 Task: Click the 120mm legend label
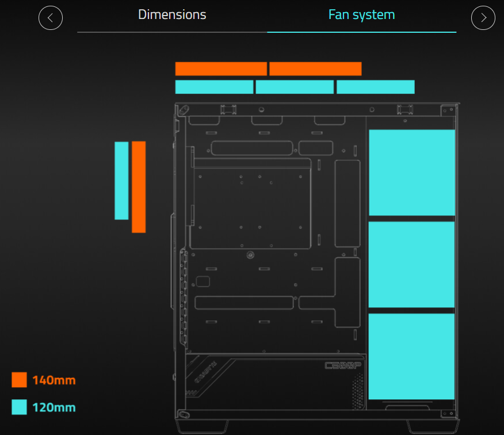[x=54, y=408]
